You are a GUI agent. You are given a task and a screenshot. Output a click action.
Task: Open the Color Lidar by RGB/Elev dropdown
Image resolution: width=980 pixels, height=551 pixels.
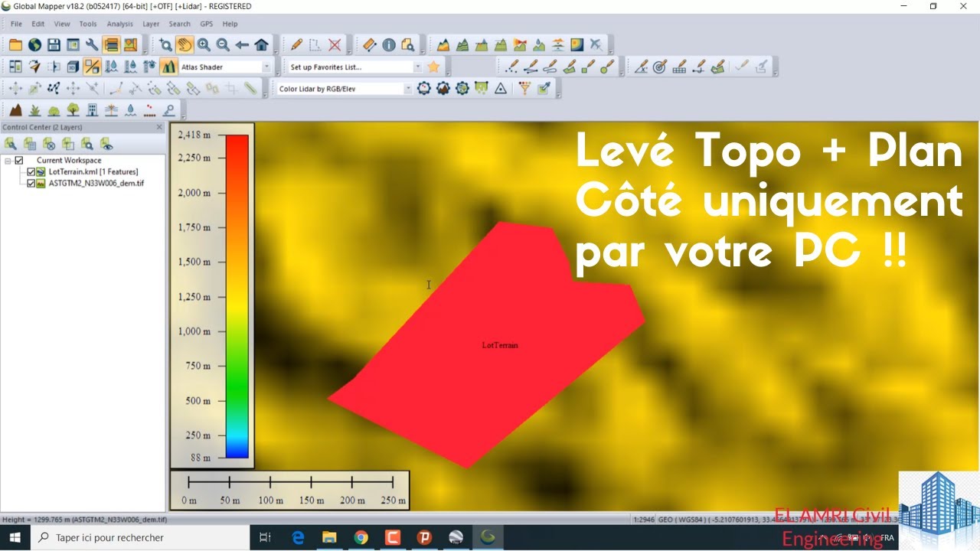coord(407,88)
